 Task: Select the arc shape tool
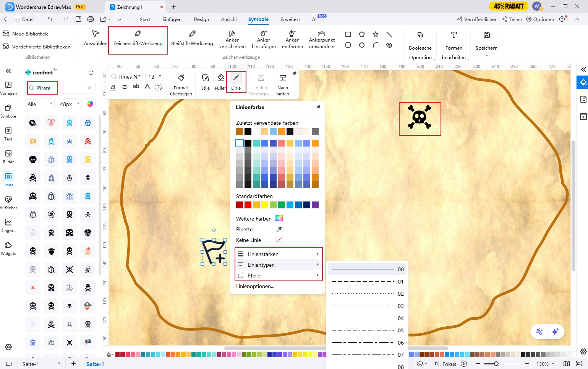(x=376, y=45)
